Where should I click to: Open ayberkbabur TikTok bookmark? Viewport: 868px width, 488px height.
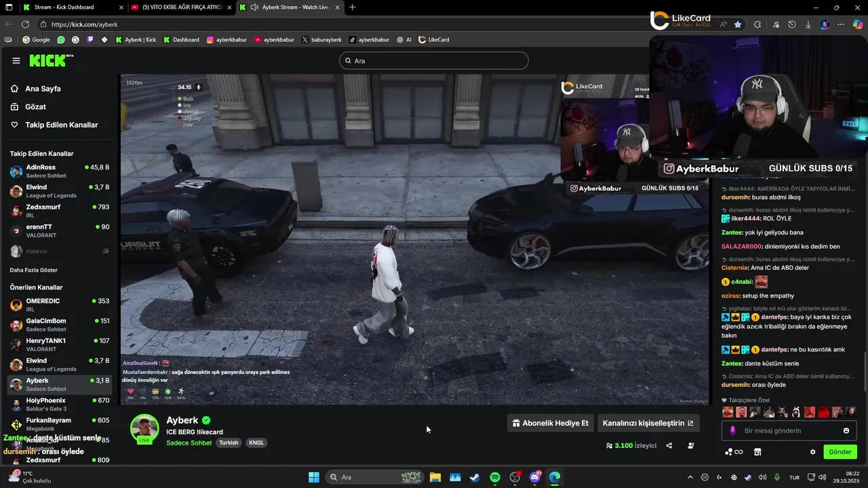point(369,40)
